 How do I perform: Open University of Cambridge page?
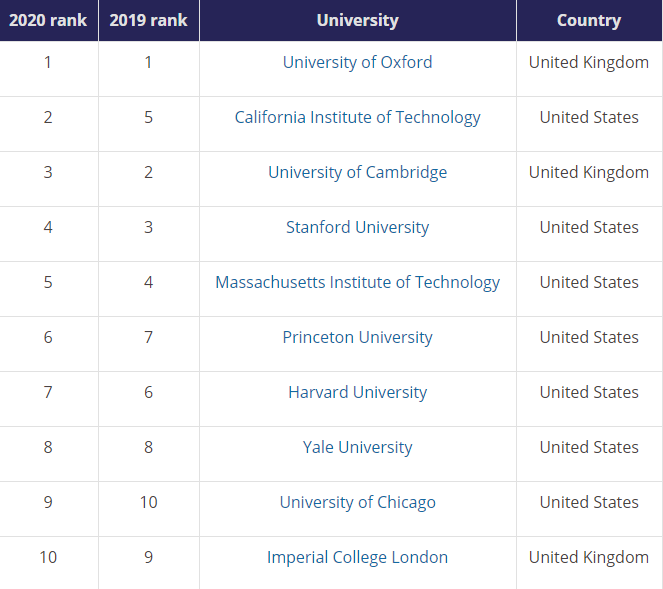[x=357, y=172]
